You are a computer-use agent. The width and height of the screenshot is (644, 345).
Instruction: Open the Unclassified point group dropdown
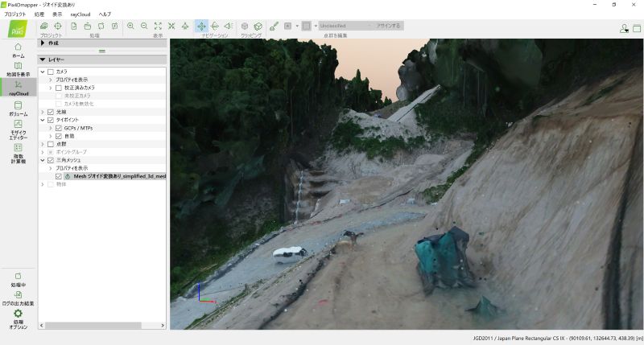tap(346, 26)
